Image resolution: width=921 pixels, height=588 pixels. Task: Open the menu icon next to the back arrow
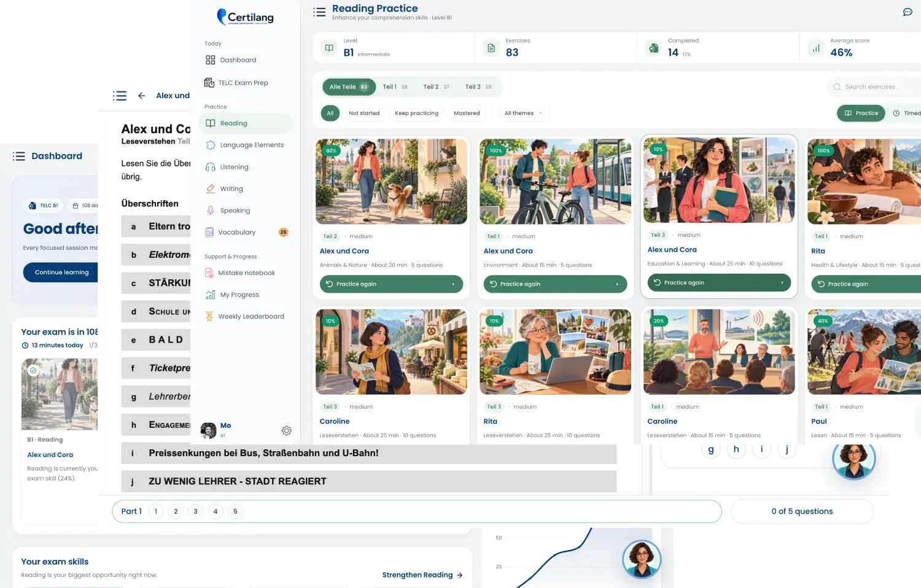120,96
